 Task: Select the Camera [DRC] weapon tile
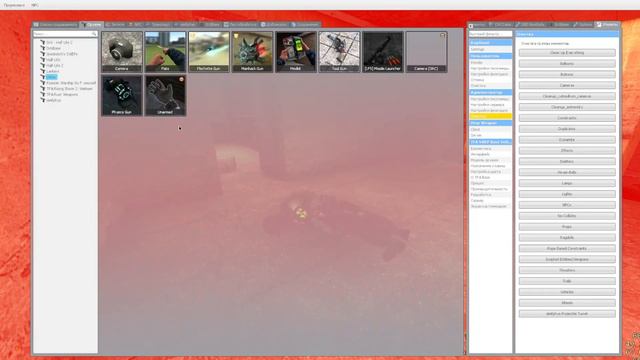coord(426,52)
